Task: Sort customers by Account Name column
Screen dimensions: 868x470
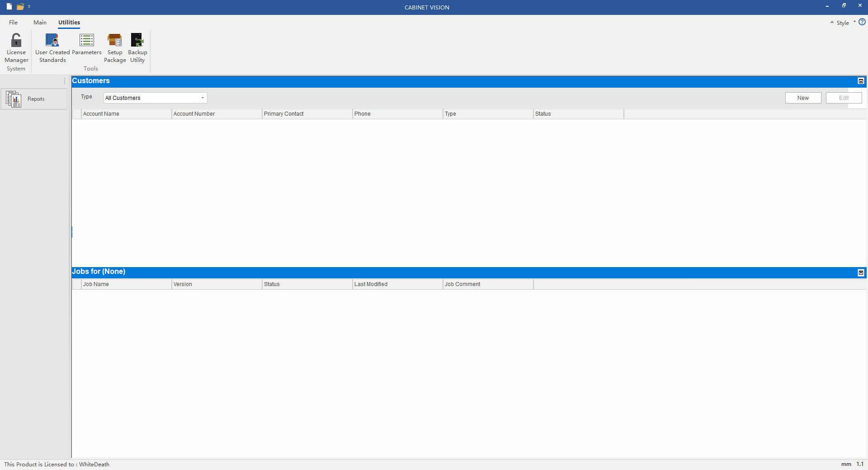Action: tap(127, 114)
